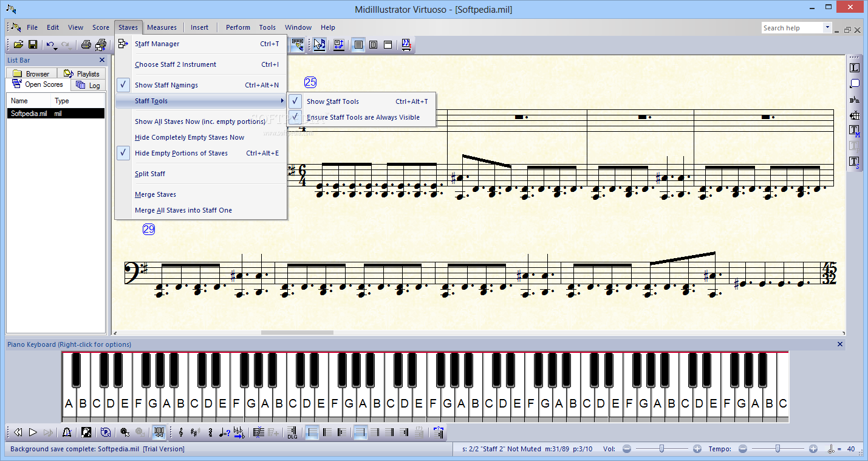Choose Merge All Staves into Staff One
Screen dimensions: 868x461
(x=183, y=210)
